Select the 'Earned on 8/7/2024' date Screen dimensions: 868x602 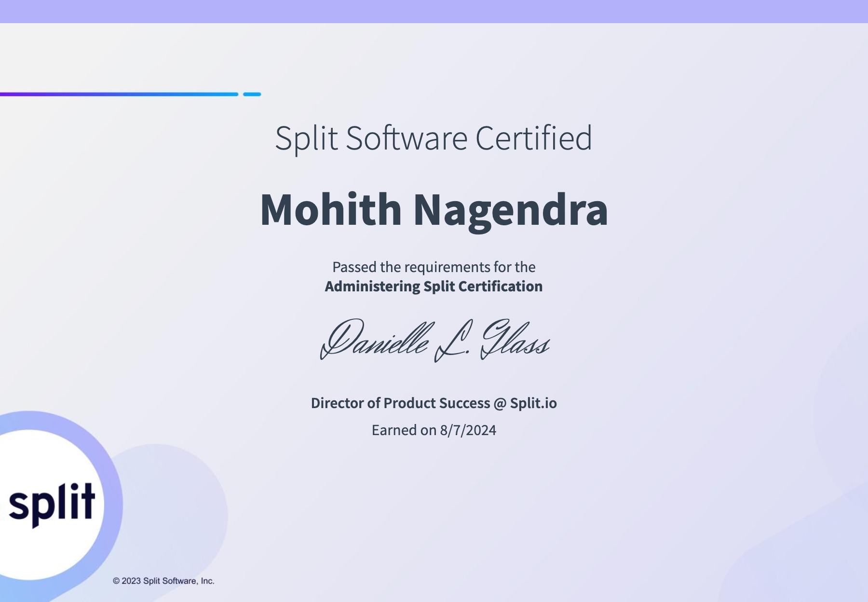tap(434, 430)
